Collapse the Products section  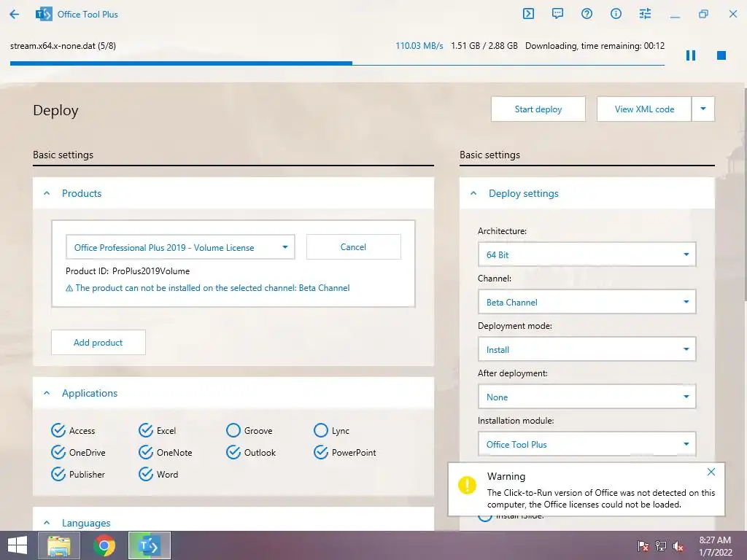(47, 193)
